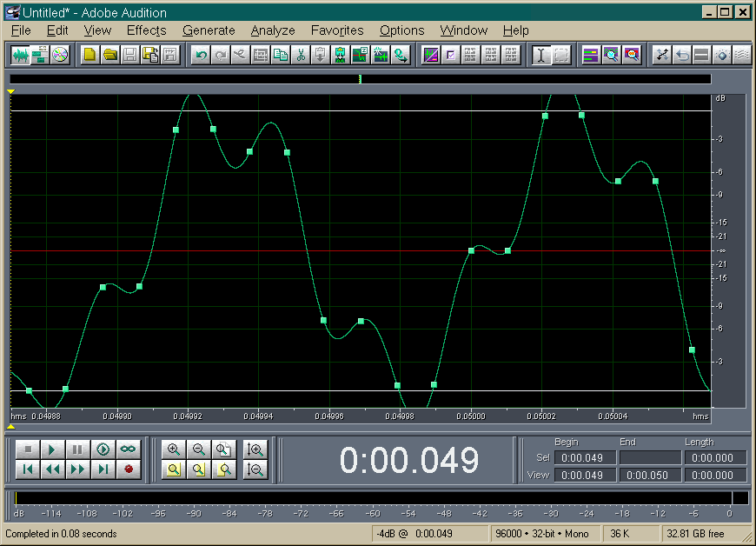Open the Analyze menu
This screenshot has width=756, height=546.
click(273, 30)
